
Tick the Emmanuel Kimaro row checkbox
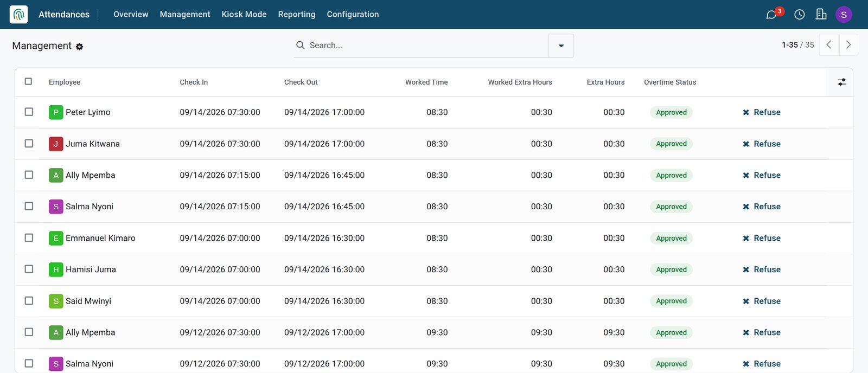29,237
